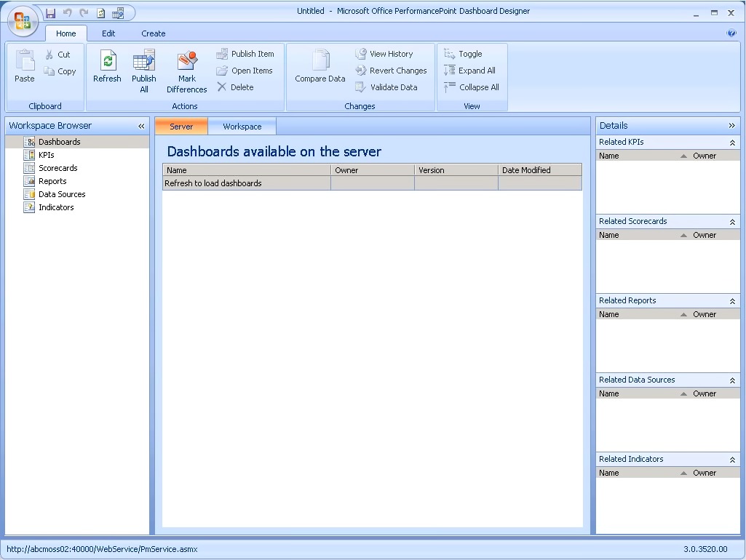Collapse the Workspace Browser panel

141,125
